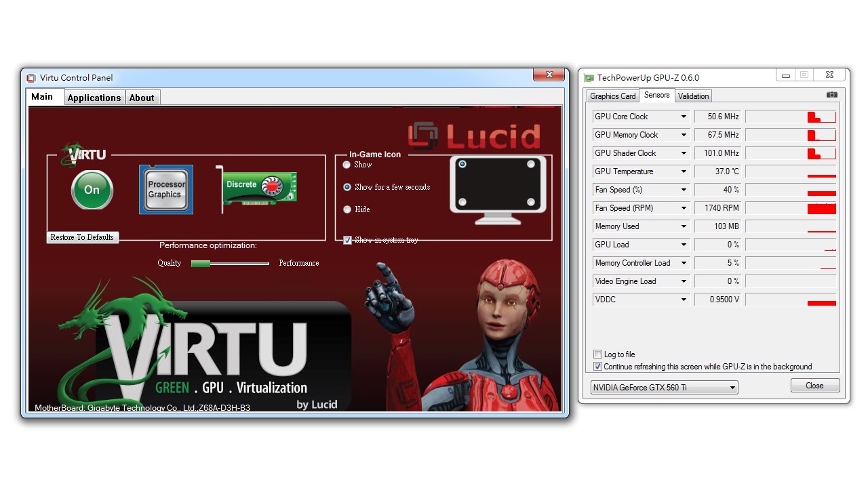The height and width of the screenshot is (488, 868).
Task: Expand the GPU Shader Clock dropdown
Action: click(684, 153)
